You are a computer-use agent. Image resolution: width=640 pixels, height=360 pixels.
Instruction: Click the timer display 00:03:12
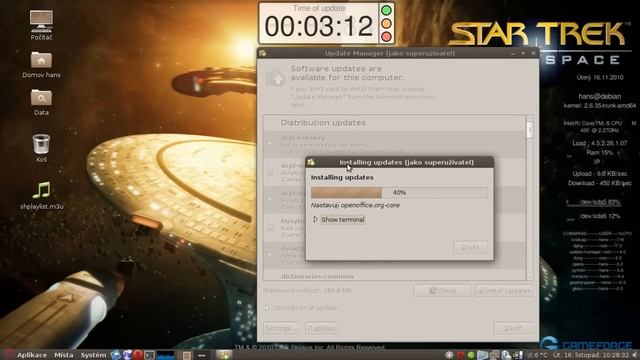pyautogui.click(x=319, y=26)
